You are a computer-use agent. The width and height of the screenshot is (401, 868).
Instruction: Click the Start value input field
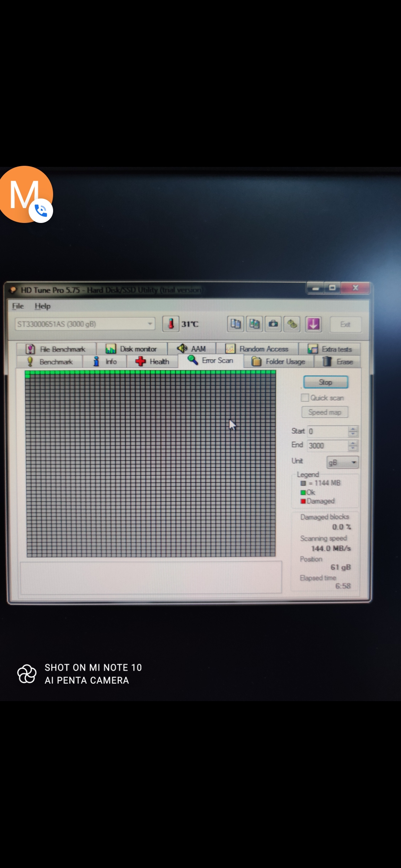[x=328, y=431]
